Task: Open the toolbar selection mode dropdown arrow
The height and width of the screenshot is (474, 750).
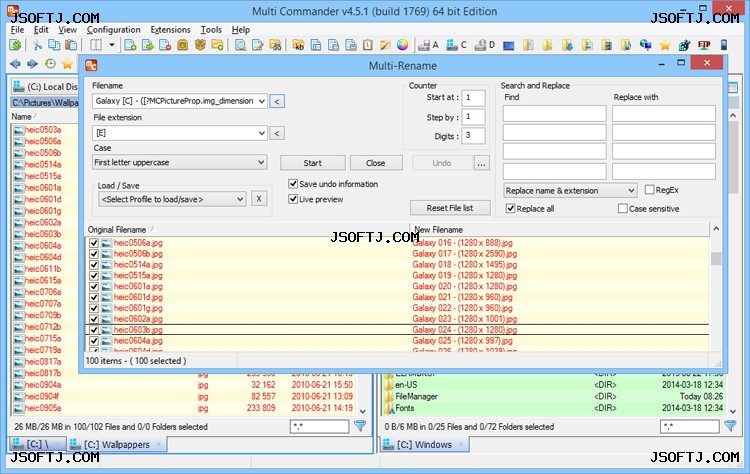Action: 111,45
